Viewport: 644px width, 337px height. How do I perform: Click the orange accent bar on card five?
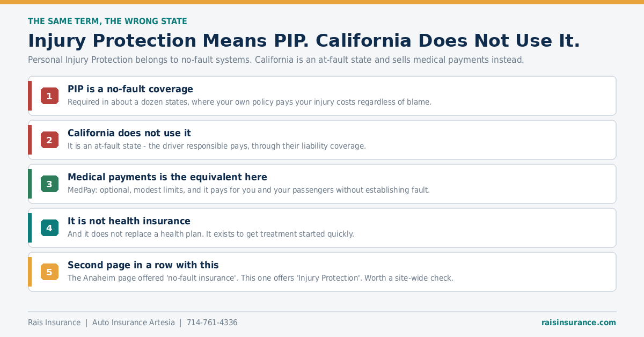pyautogui.click(x=30, y=272)
